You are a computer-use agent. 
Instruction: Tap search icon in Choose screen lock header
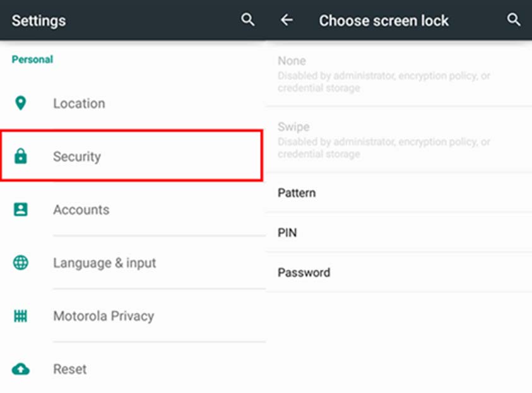(x=514, y=20)
